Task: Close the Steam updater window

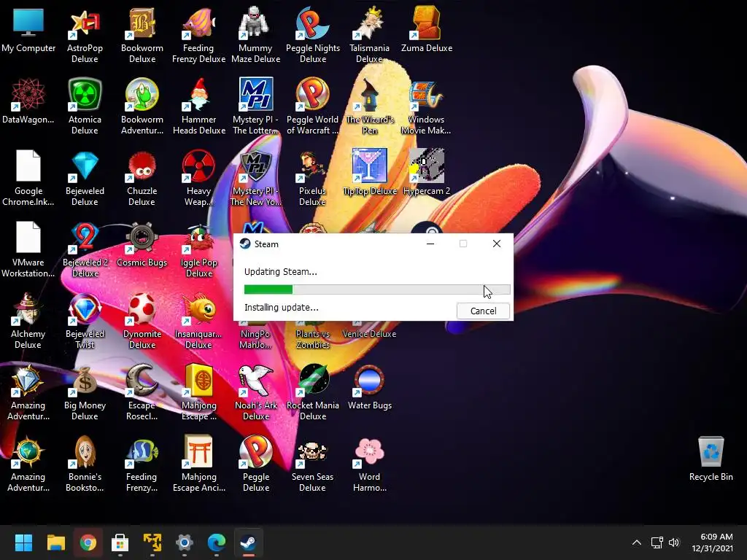Action: point(496,244)
